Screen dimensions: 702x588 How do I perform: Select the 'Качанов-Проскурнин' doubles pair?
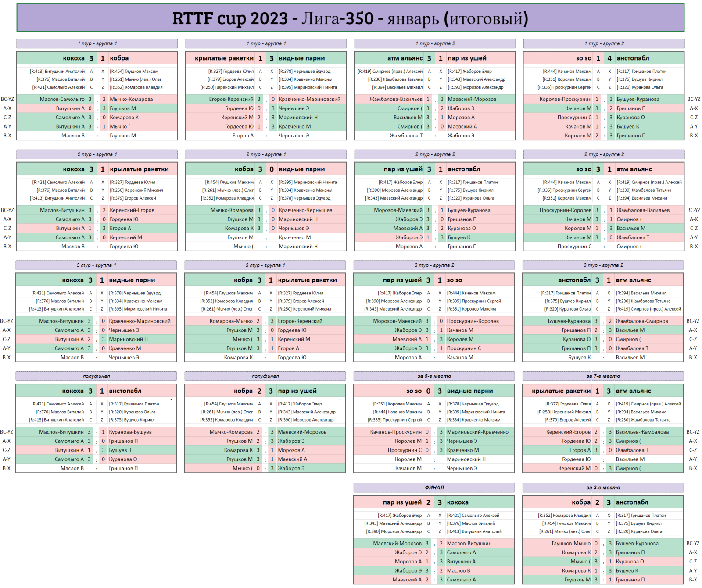coord(396,432)
